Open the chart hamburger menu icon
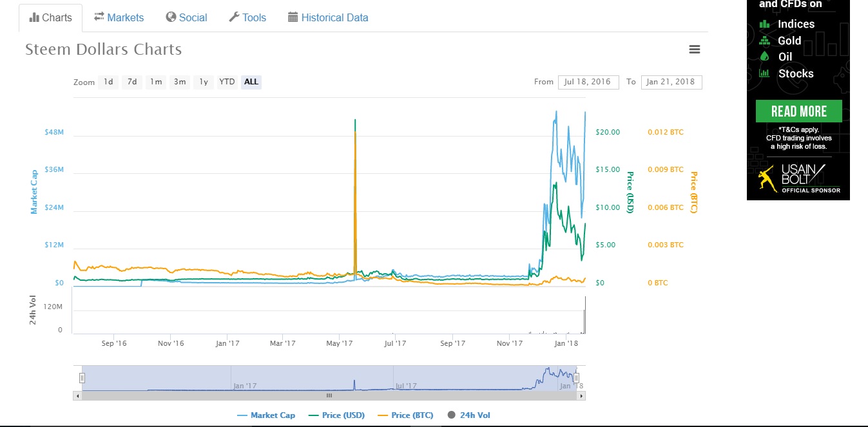The height and width of the screenshot is (427, 868). tap(694, 50)
